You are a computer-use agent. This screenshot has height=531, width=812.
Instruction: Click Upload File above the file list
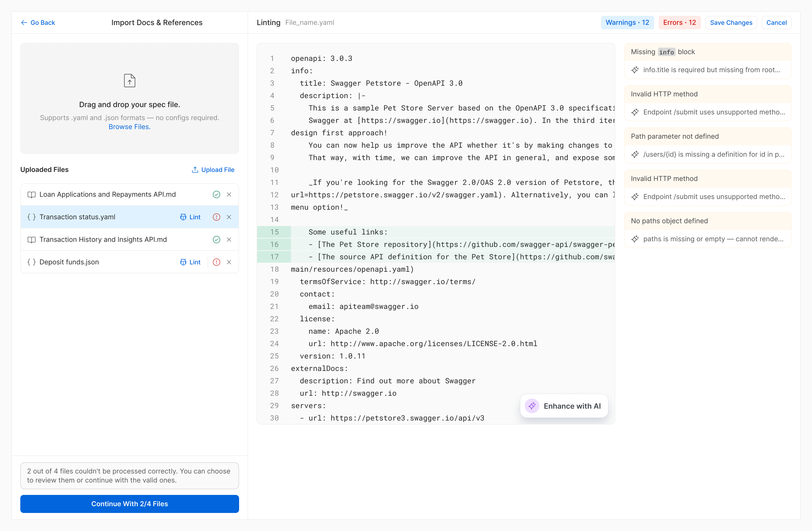coord(213,169)
